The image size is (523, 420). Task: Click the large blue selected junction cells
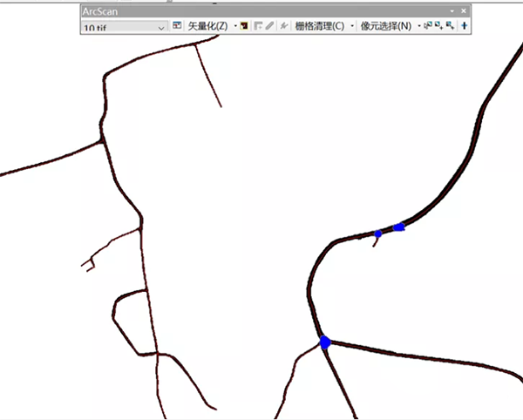[325, 342]
